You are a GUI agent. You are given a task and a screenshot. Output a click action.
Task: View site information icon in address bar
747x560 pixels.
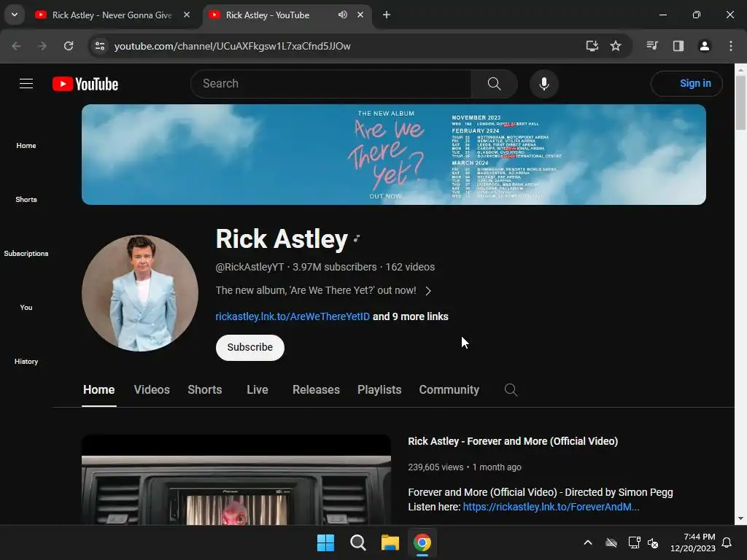(99, 46)
